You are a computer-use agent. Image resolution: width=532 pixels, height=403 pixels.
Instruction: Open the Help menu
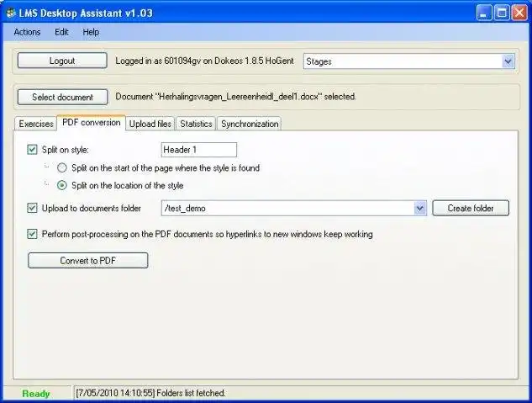pos(91,32)
